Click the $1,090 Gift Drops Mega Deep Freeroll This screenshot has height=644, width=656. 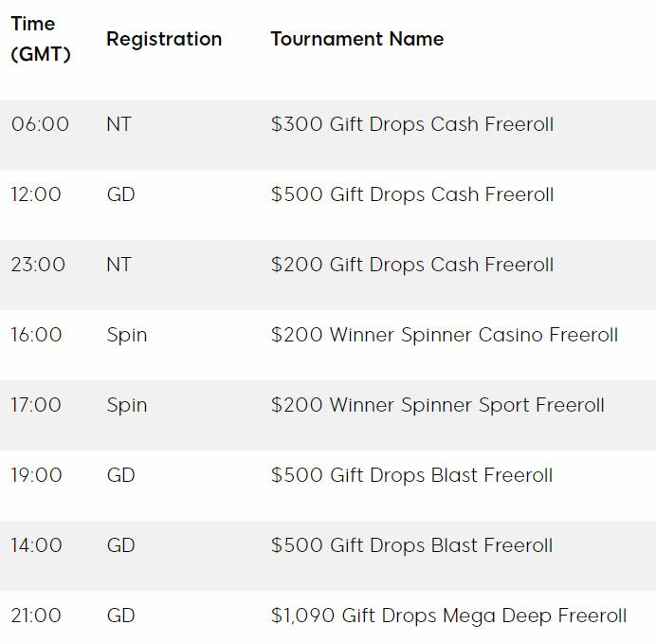(448, 616)
